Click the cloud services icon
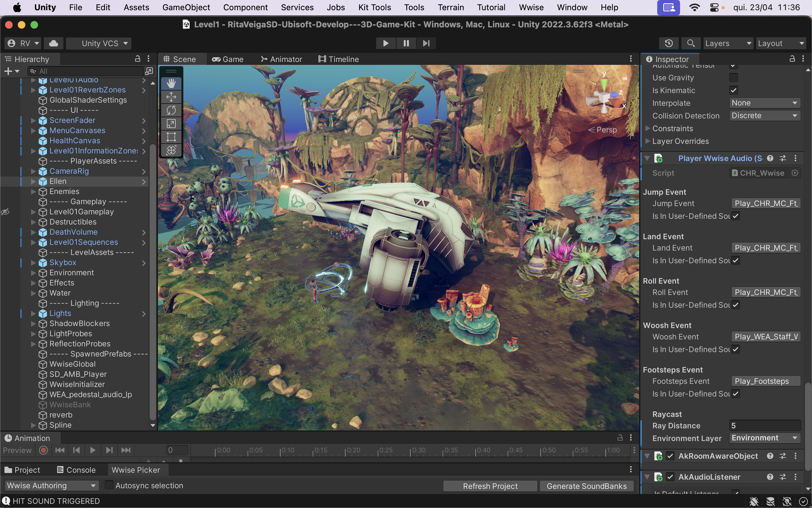Viewport: 812px width, 508px height. (54, 43)
